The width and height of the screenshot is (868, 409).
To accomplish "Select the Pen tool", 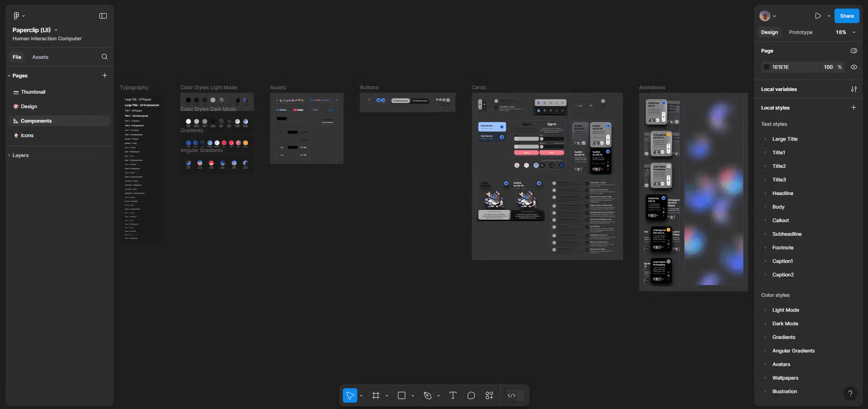I will [x=427, y=396].
